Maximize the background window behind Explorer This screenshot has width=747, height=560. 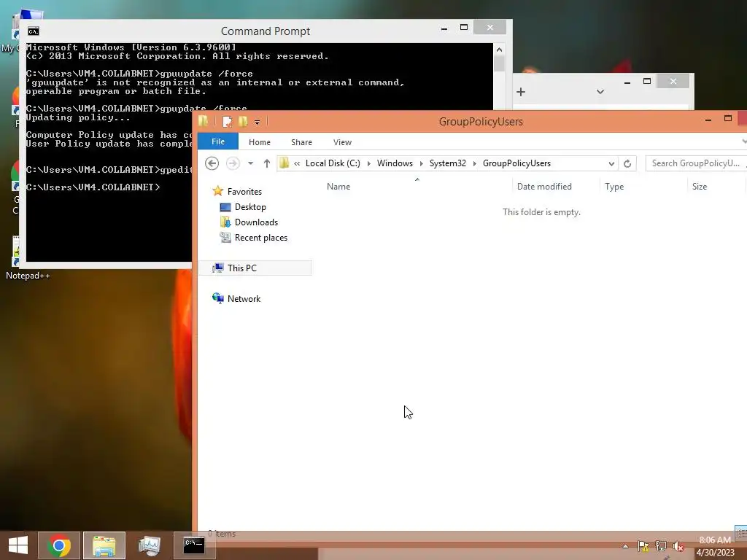tap(647, 82)
